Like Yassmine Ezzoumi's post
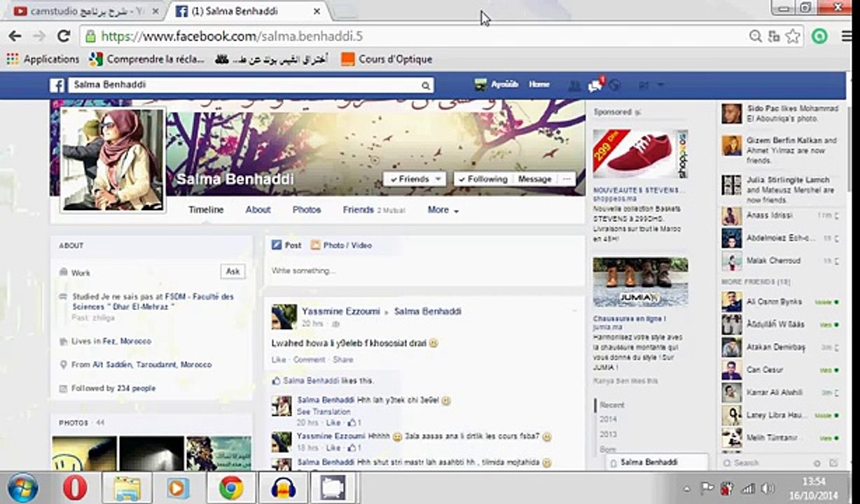860x504 pixels. coord(279,360)
